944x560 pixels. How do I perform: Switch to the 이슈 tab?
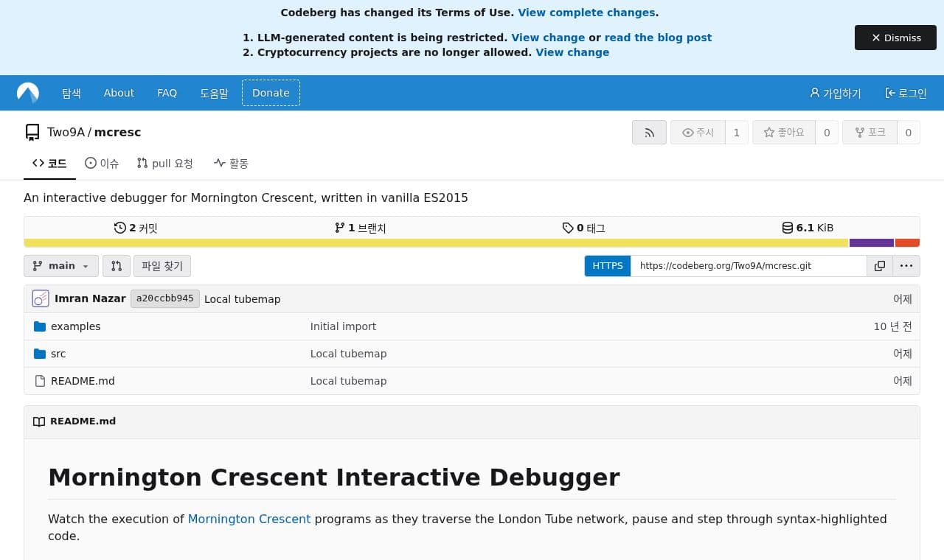tap(102, 164)
